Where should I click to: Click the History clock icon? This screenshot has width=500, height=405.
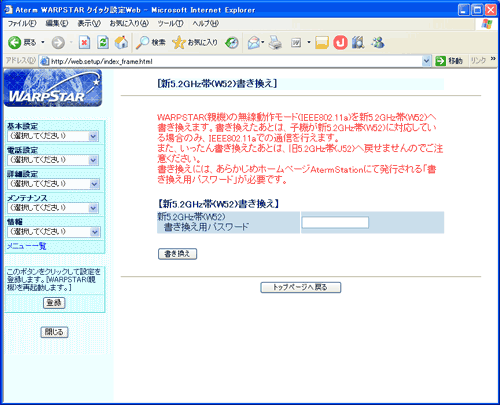pyautogui.click(x=232, y=43)
